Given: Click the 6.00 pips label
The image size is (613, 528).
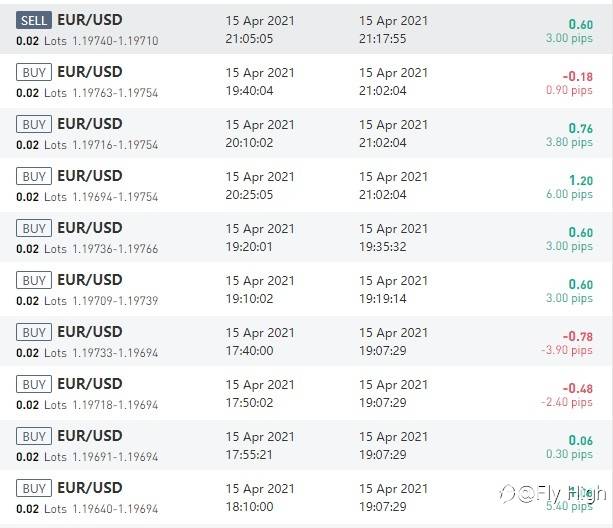Looking at the screenshot, I should [x=569, y=195].
